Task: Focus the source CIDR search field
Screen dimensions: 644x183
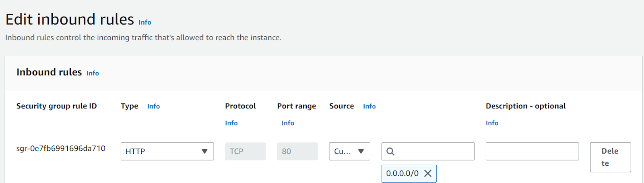Action: (428, 151)
